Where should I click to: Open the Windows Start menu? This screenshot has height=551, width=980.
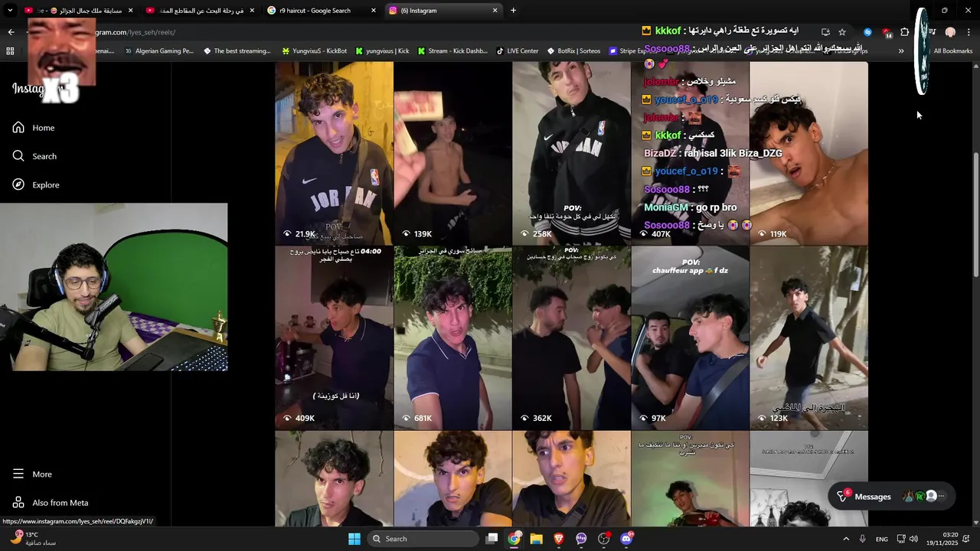click(354, 539)
